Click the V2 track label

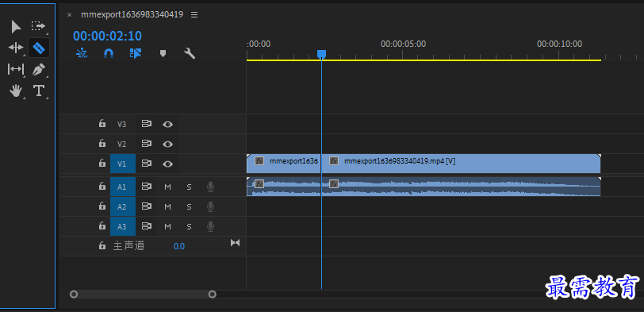click(x=121, y=144)
